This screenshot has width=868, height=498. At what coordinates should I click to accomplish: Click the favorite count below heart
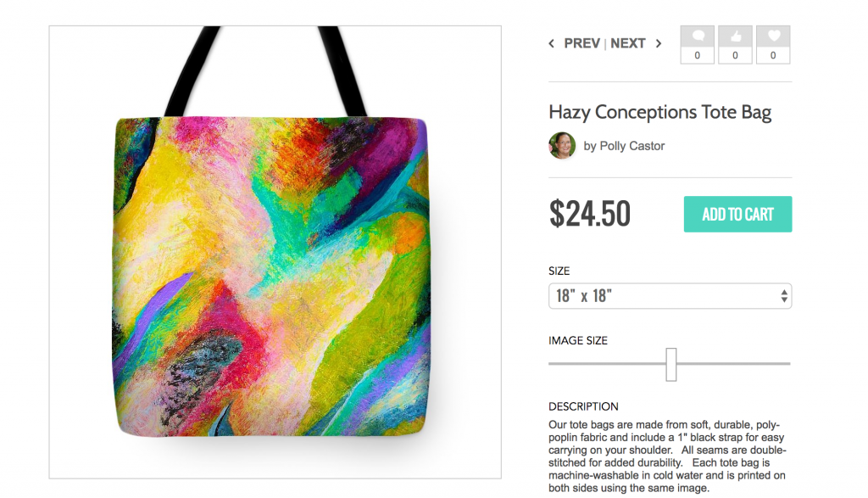(773, 55)
